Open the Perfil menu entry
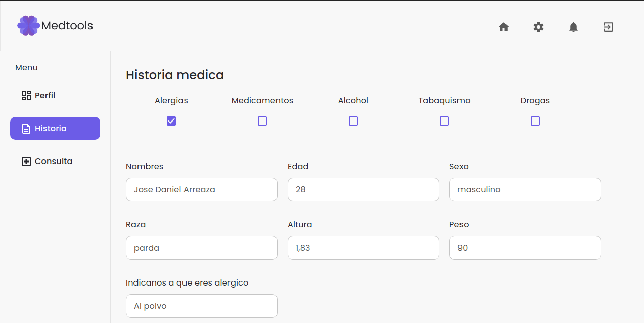The image size is (644, 323). (x=44, y=95)
